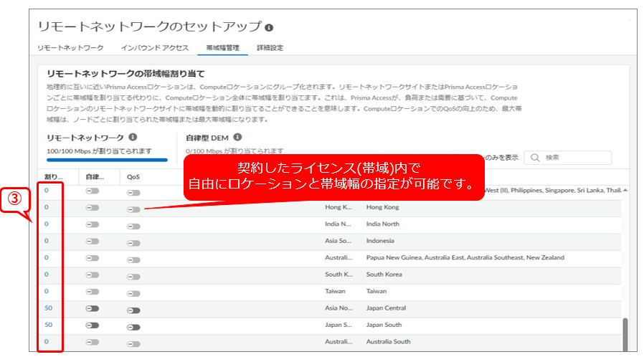The image size is (644, 357).
Task: Switch to the リモートネットワーク tab
Action: click(70, 48)
